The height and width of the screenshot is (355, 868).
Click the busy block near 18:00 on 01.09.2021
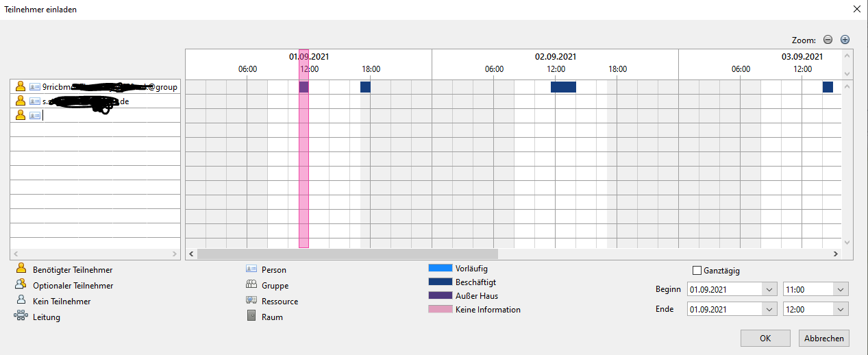click(x=365, y=87)
